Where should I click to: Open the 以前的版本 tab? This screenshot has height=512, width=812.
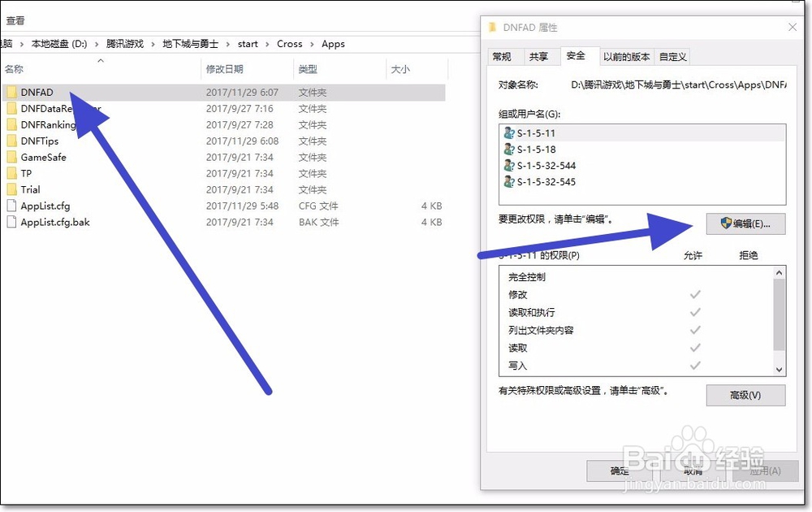point(627,57)
